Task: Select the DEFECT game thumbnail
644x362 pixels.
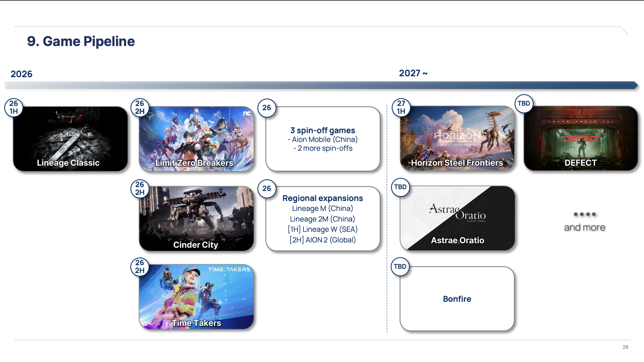Action: click(581, 138)
